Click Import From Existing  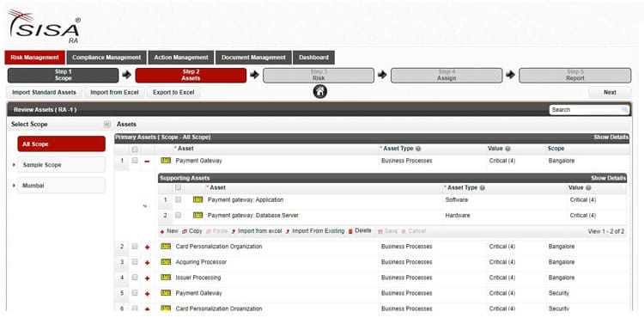[x=315, y=231]
